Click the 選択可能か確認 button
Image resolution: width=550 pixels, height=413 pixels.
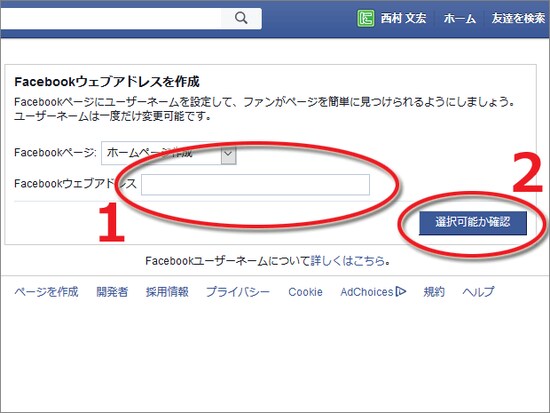pyautogui.click(x=473, y=222)
